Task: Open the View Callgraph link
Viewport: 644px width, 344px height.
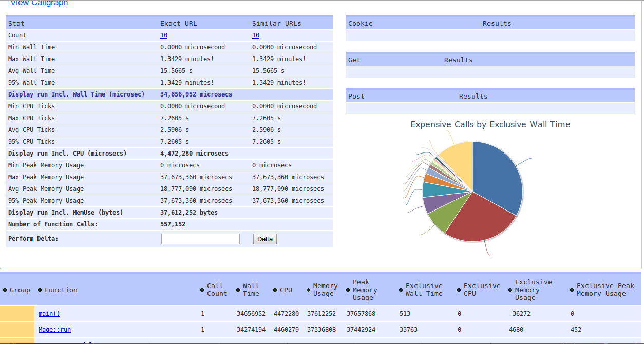Action: tap(39, 3)
